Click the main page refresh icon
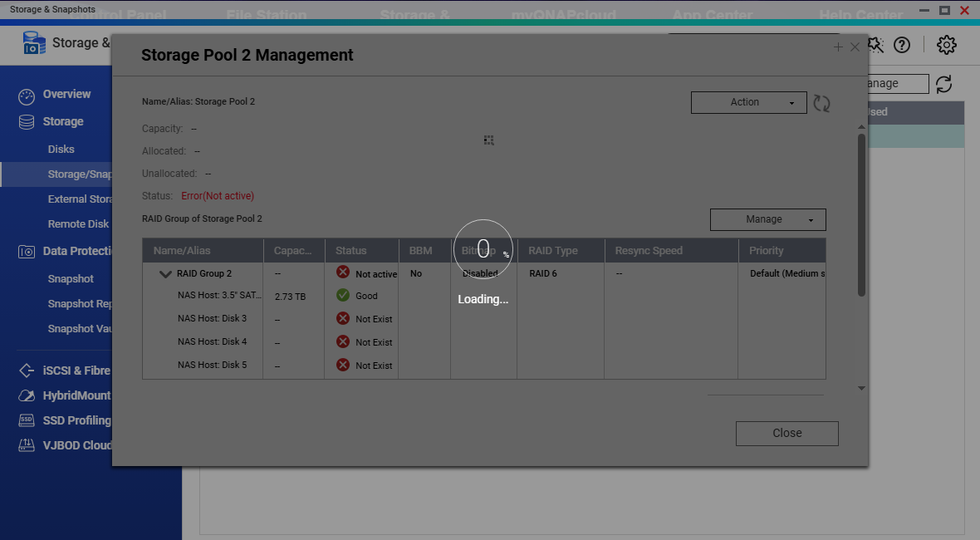This screenshot has width=980, height=540. [944, 84]
